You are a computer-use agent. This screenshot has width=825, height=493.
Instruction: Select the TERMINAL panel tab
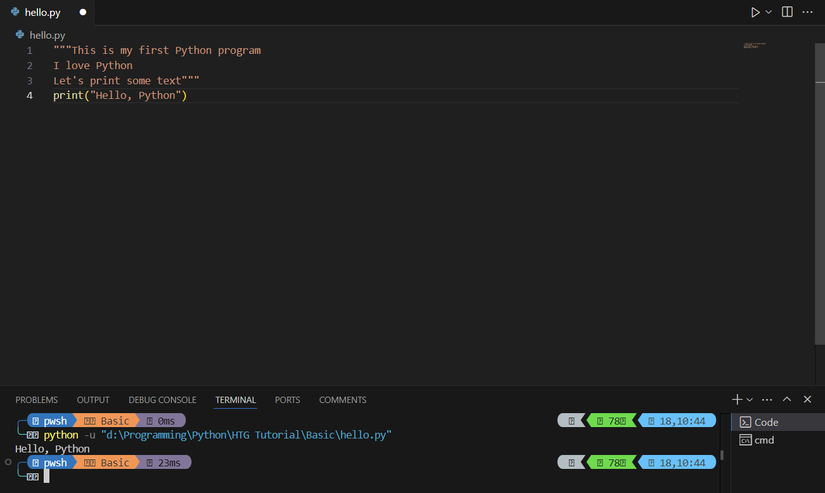tap(236, 400)
